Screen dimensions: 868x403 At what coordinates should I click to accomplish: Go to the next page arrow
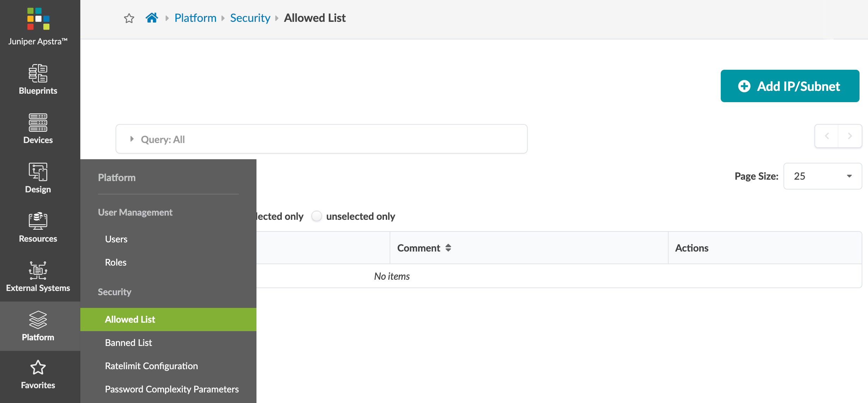click(850, 136)
